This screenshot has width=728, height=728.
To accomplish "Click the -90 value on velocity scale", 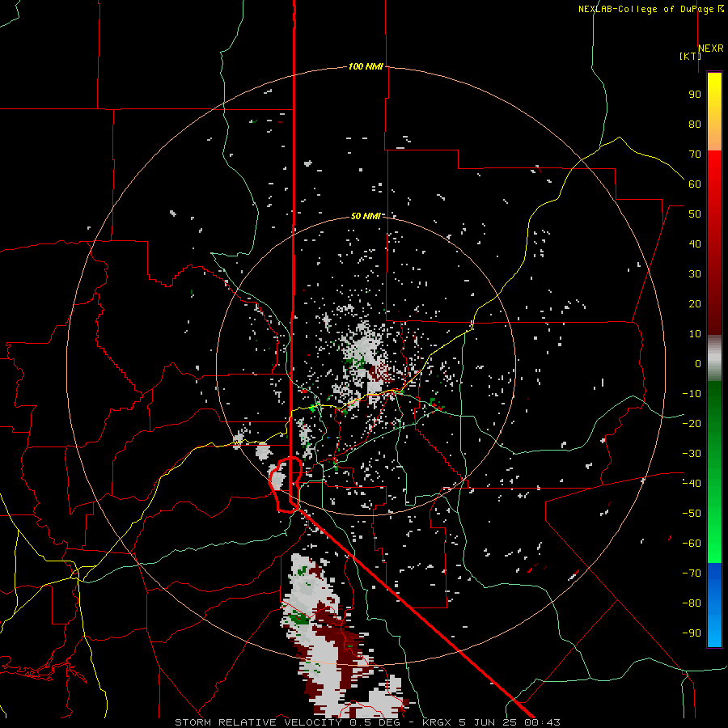I will (x=692, y=633).
